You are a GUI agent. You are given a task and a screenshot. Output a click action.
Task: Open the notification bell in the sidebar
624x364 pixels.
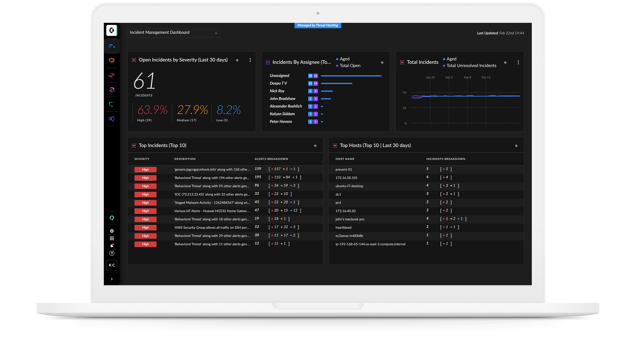click(x=112, y=245)
